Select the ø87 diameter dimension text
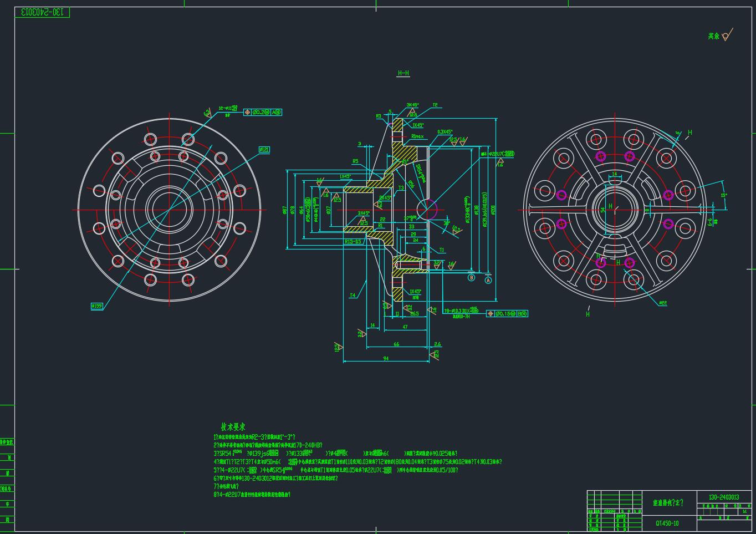This screenshot has width=756, height=534. pyautogui.click(x=285, y=210)
